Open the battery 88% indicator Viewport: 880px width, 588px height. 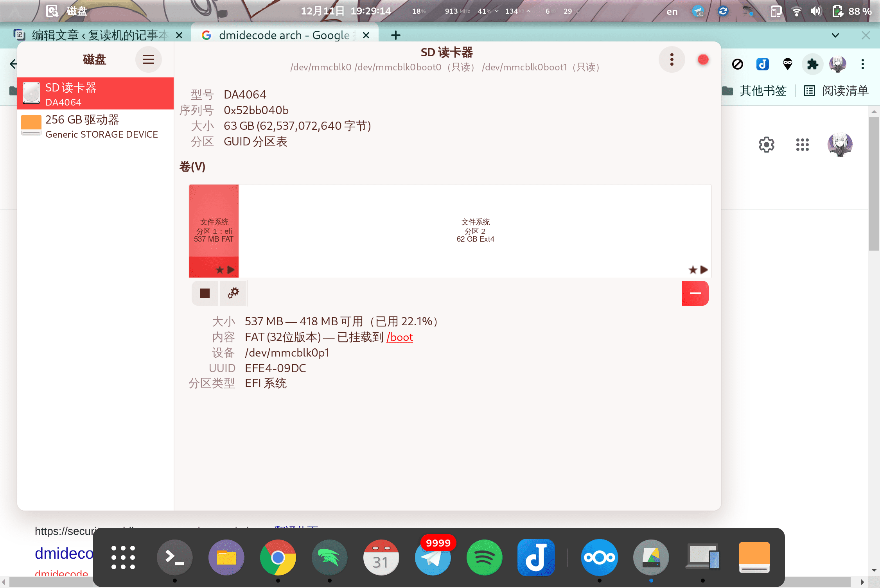pyautogui.click(x=851, y=11)
